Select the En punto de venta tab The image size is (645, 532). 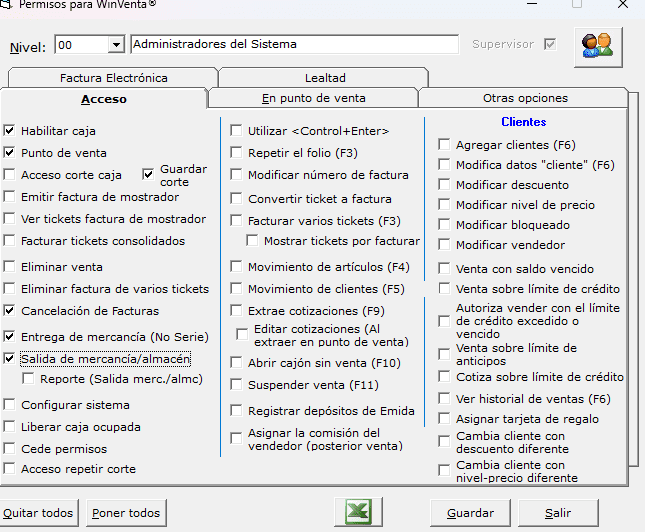313,98
